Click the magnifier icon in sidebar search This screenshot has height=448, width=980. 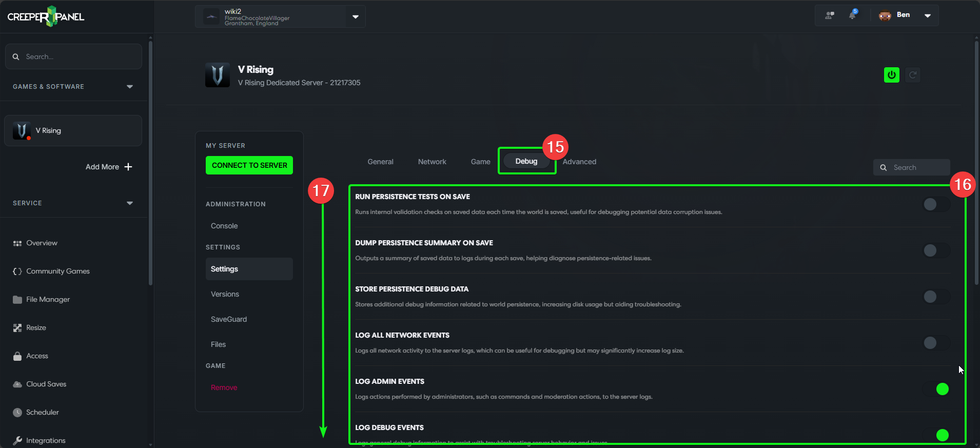point(16,57)
